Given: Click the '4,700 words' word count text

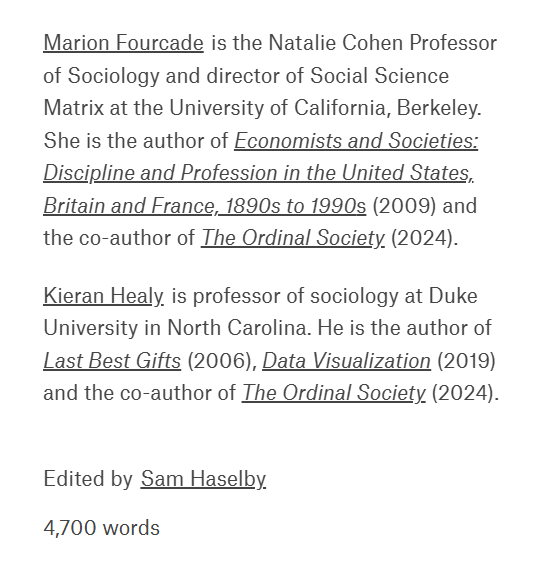Looking at the screenshot, I should tap(101, 528).
